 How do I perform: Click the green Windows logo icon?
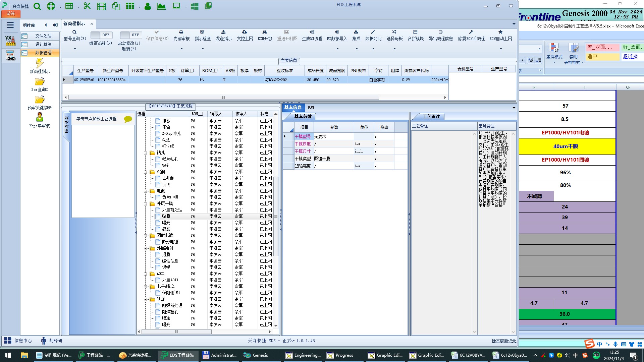[195, 6]
